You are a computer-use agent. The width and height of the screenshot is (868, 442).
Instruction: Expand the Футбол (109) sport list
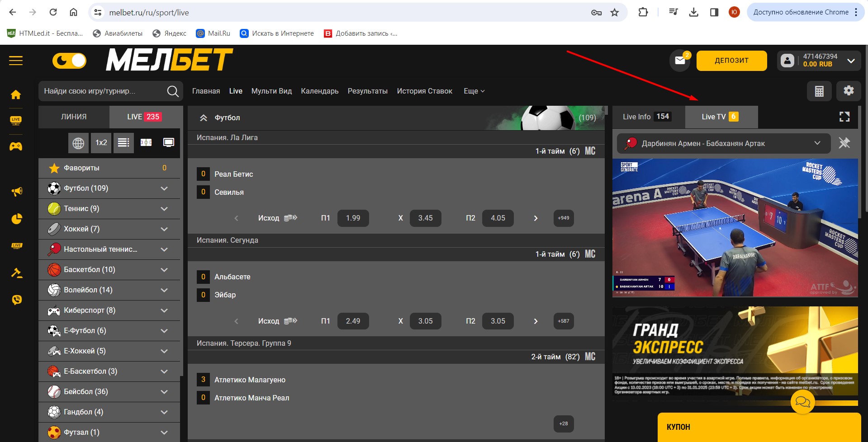[x=164, y=188]
